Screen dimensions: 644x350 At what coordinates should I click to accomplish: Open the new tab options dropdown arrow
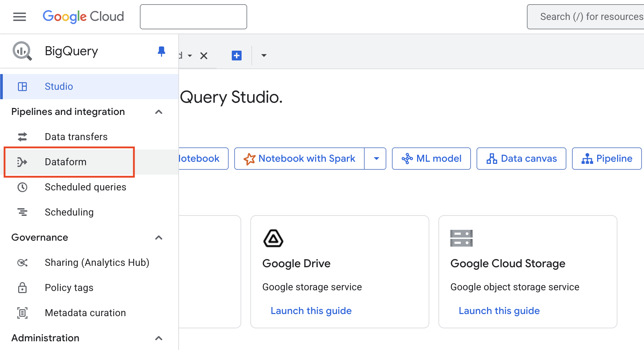pos(264,56)
